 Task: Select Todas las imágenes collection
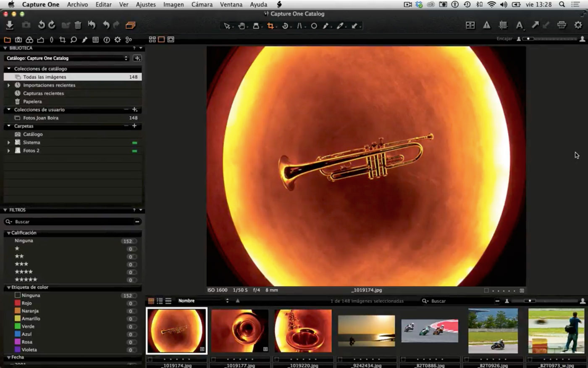73,77
